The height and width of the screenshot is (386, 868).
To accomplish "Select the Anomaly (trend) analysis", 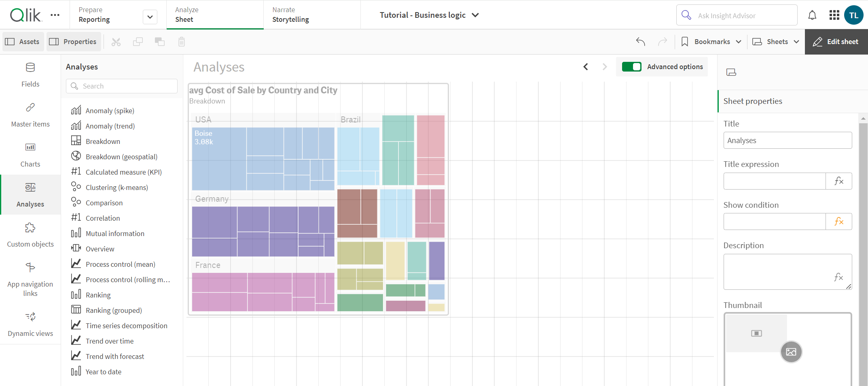I will pyautogui.click(x=121, y=126).
